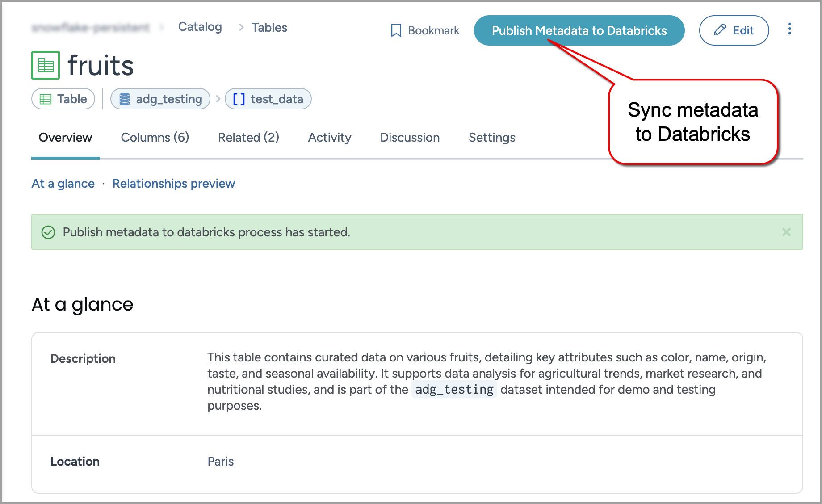Click the green table icon beside fruits title
Screen dimensions: 822x504
click(46, 65)
